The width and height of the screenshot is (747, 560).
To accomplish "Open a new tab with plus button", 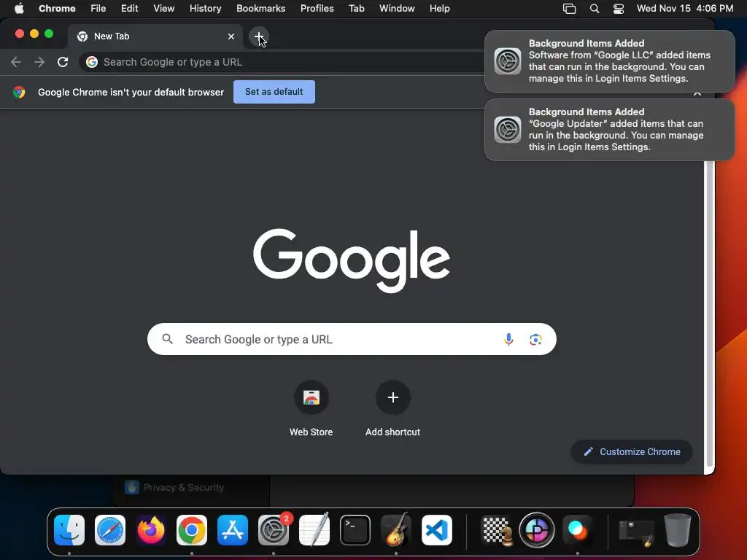I will pos(259,36).
